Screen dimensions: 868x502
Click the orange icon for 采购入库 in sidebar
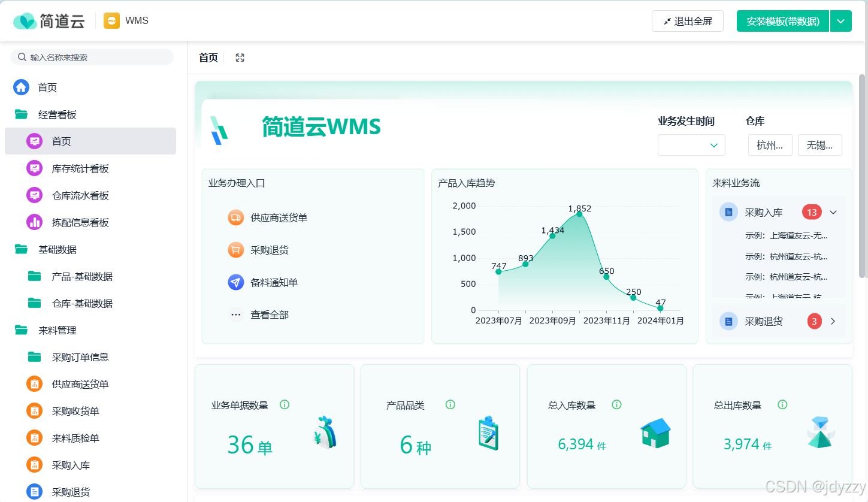coord(35,465)
